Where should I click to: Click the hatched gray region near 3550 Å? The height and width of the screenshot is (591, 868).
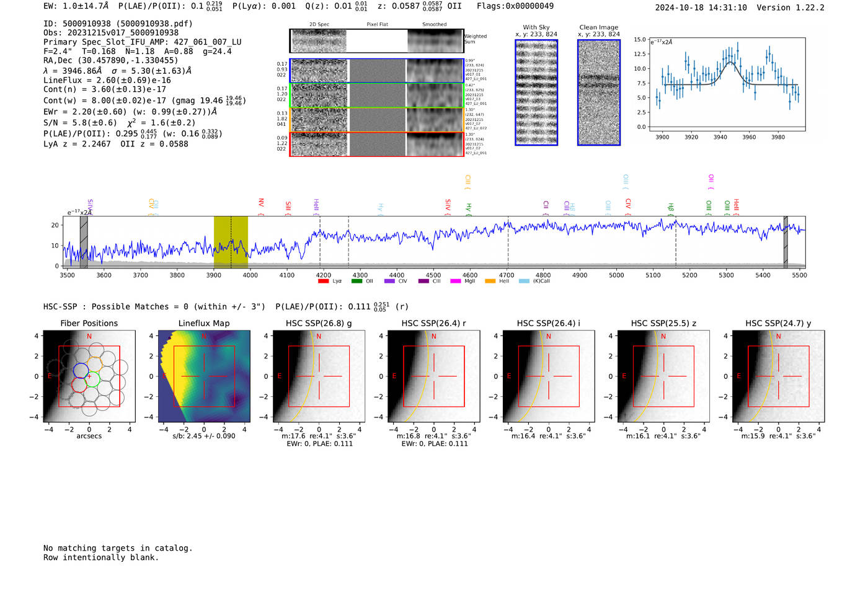[x=84, y=242]
